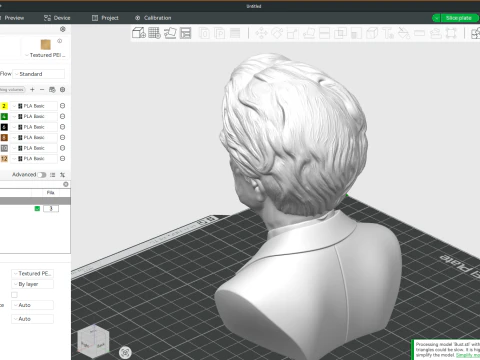480x360 pixels.
Task: Open filament 8 PLA Basic dropdown
Action: pyautogui.click(x=34, y=137)
